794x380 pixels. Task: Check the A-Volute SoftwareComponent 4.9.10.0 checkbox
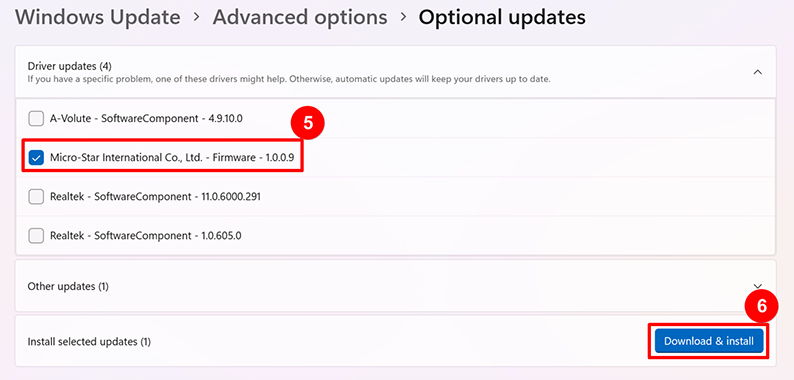(x=36, y=119)
